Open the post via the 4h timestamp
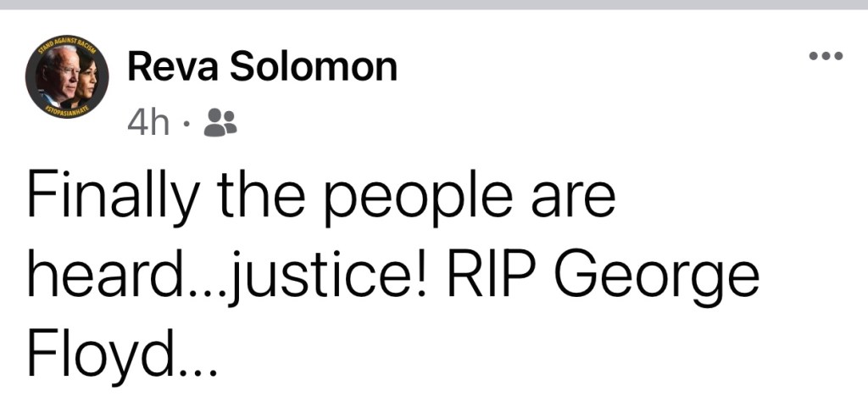The width and height of the screenshot is (868, 408). point(147,124)
